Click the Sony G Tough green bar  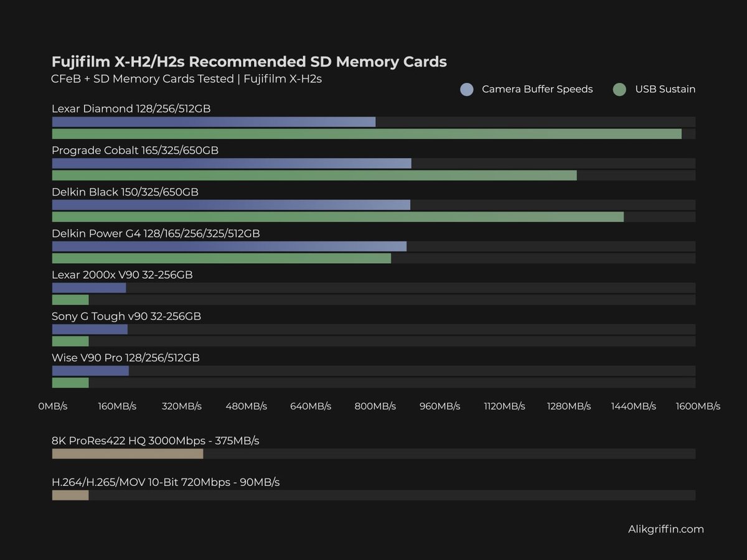point(70,341)
